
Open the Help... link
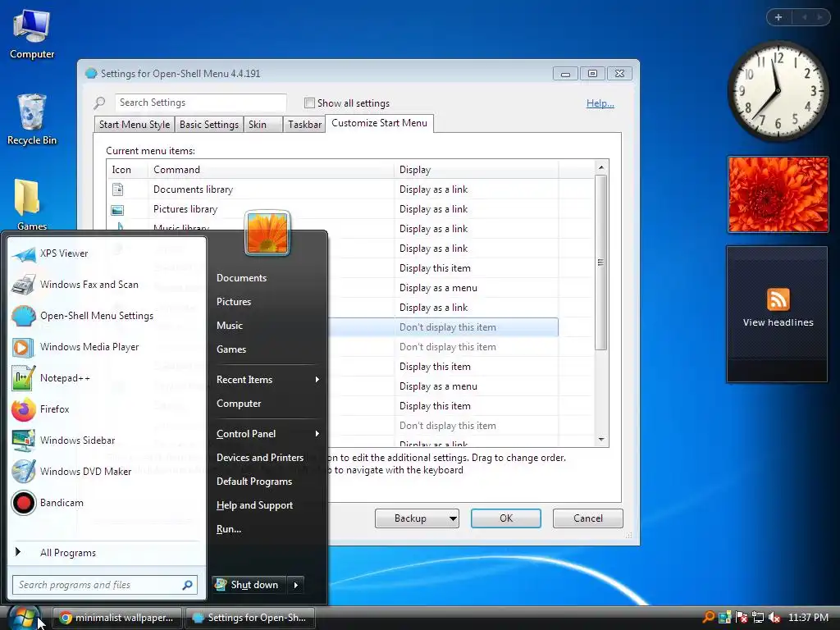coord(600,103)
